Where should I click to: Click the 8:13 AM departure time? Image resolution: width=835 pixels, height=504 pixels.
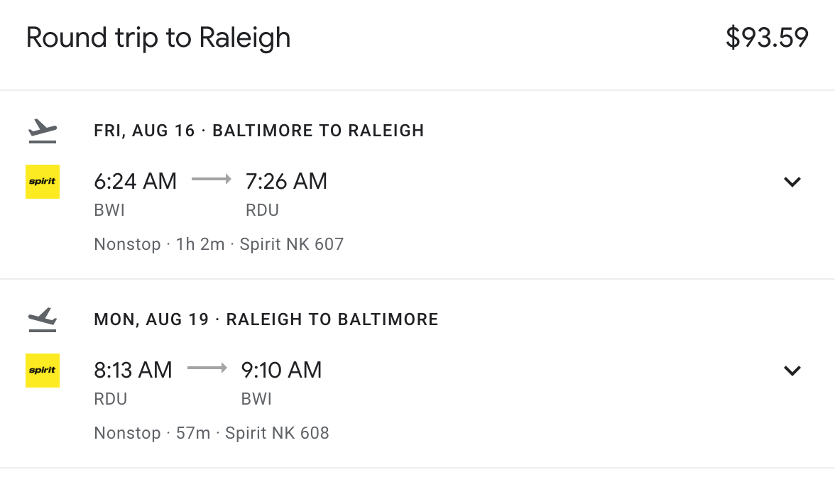[133, 370]
